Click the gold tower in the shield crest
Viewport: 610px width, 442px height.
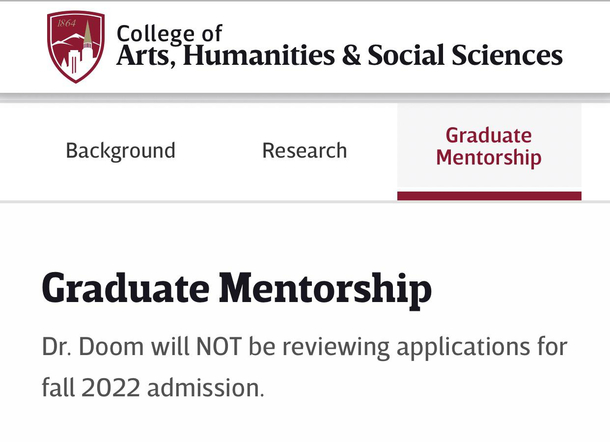(x=88, y=33)
